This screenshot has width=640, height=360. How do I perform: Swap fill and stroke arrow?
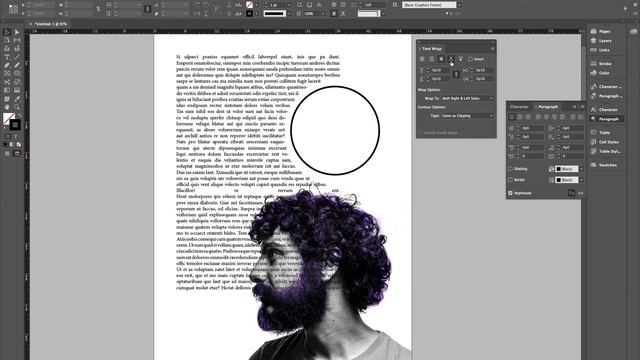(19, 116)
